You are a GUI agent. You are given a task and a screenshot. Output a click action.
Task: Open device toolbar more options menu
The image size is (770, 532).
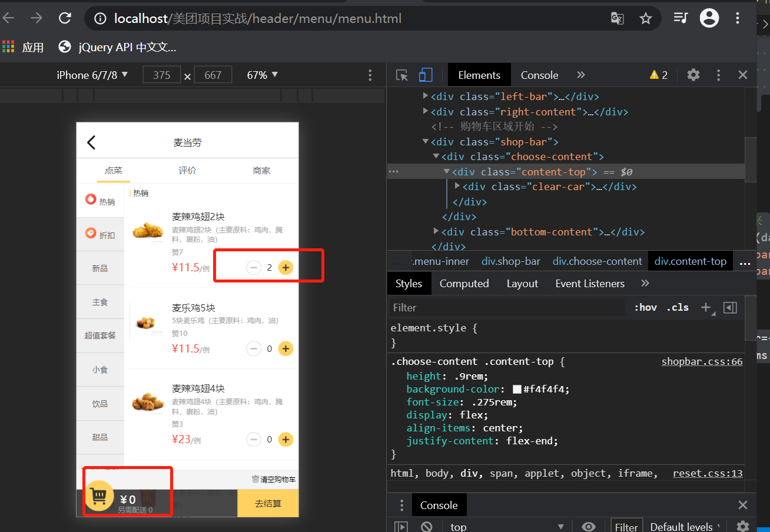(x=370, y=75)
